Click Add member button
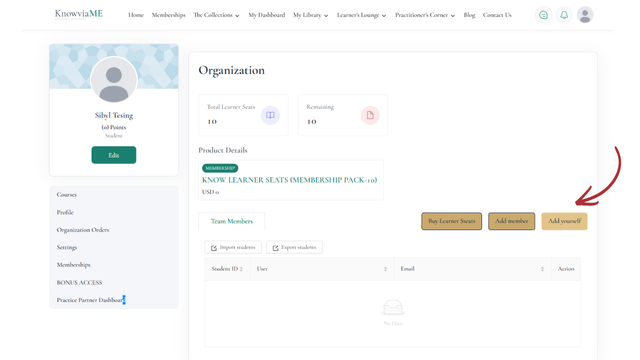640x360 pixels. (x=511, y=221)
